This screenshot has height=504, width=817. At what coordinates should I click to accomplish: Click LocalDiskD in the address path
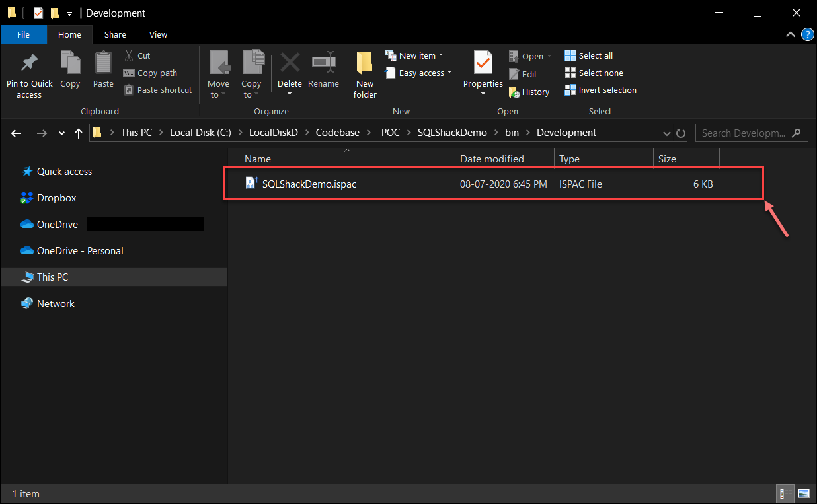click(274, 133)
